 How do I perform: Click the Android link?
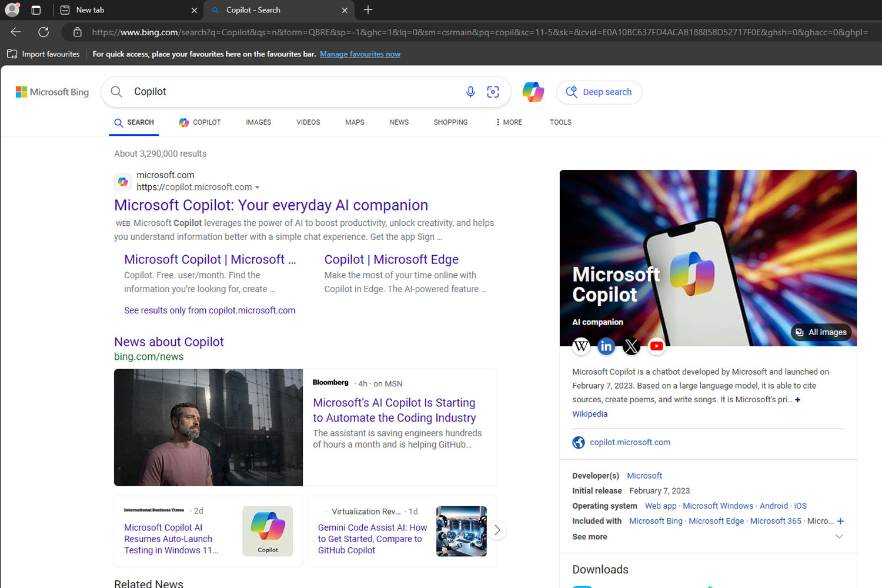[x=774, y=506]
